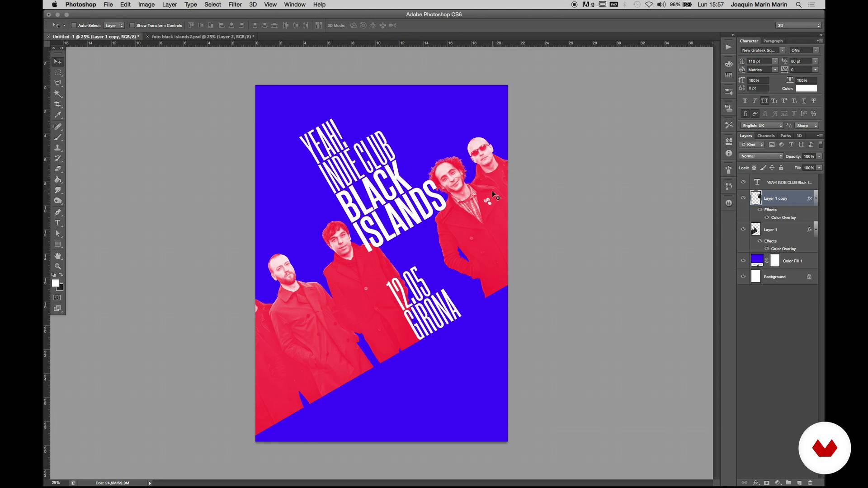Select the Paint Bucket tool
The height and width of the screenshot is (488, 868).
click(58, 180)
